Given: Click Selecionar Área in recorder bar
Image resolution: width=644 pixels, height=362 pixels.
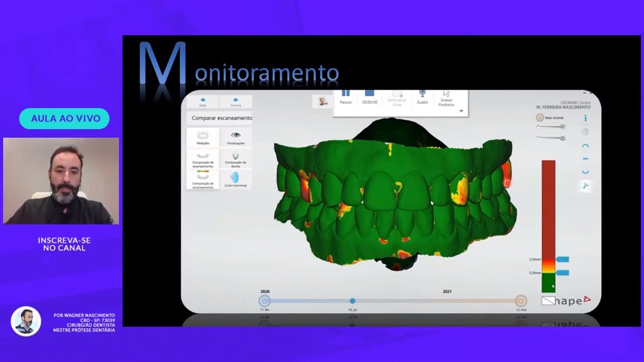Looking at the screenshot, I should pos(396,98).
